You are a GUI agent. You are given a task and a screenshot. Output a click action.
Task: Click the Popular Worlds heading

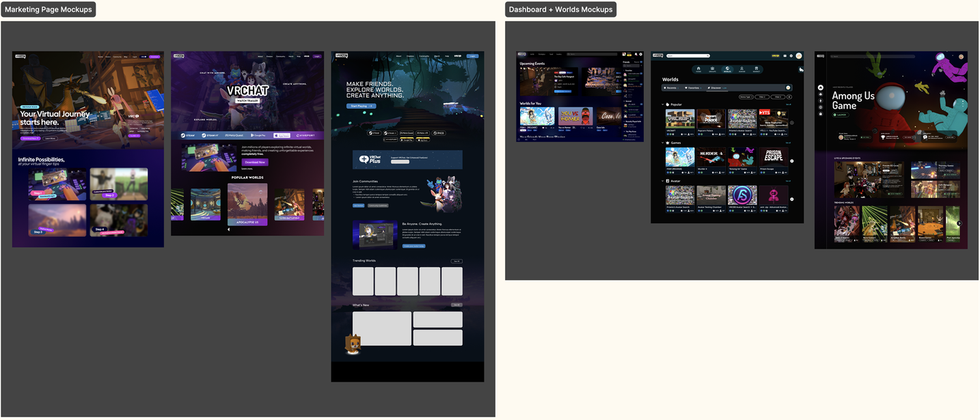coord(247,178)
